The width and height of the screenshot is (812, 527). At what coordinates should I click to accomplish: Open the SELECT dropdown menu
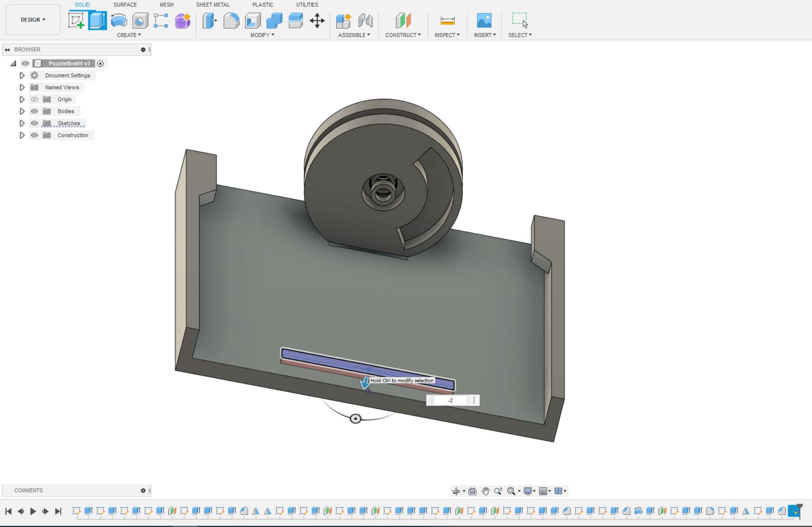(520, 35)
